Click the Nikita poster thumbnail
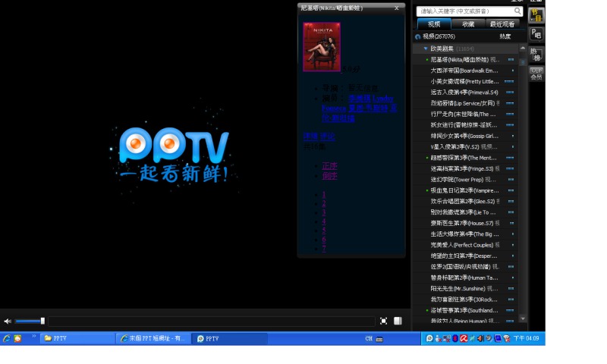Image resolution: width=607 pixels, height=364 pixels. pos(322,47)
